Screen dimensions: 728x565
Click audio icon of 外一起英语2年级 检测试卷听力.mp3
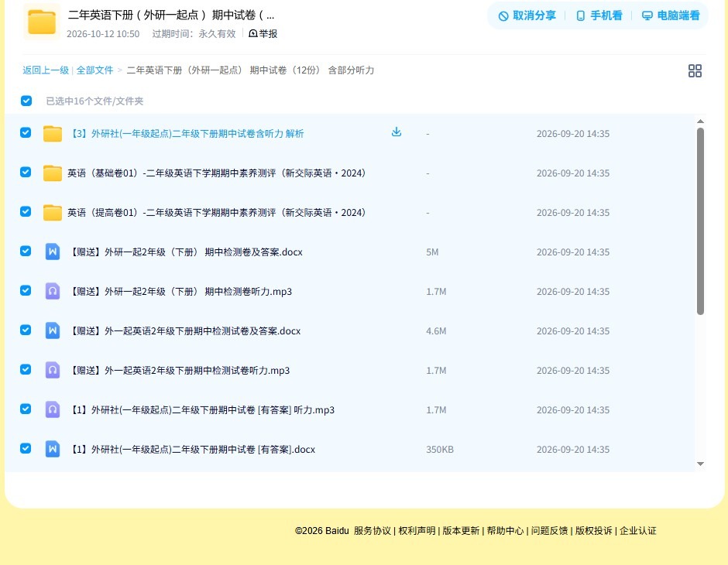pyautogui.click(x=53, y=370)
